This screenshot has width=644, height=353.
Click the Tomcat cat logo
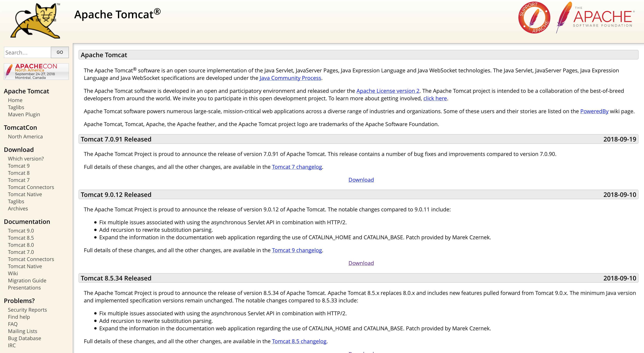pyautogui.click(x=35, y=21)
